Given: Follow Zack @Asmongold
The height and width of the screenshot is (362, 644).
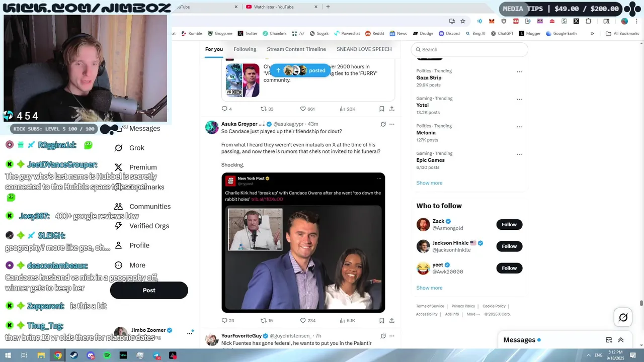Looking at the screenshot, I should click(x=509, y=225).
